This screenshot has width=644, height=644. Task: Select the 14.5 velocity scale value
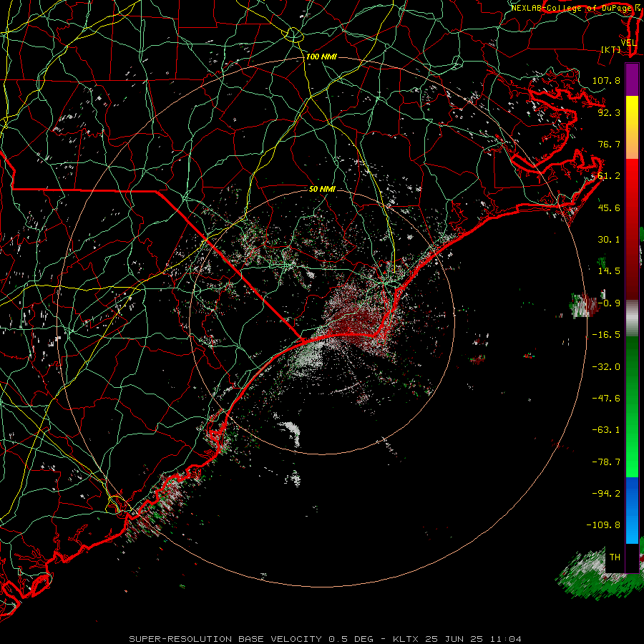tap(609, 271)
